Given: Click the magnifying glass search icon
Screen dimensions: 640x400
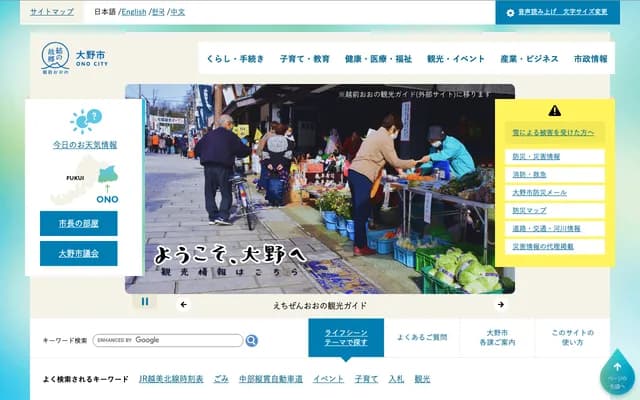Looking at the screenshot, I should (252, 340).
